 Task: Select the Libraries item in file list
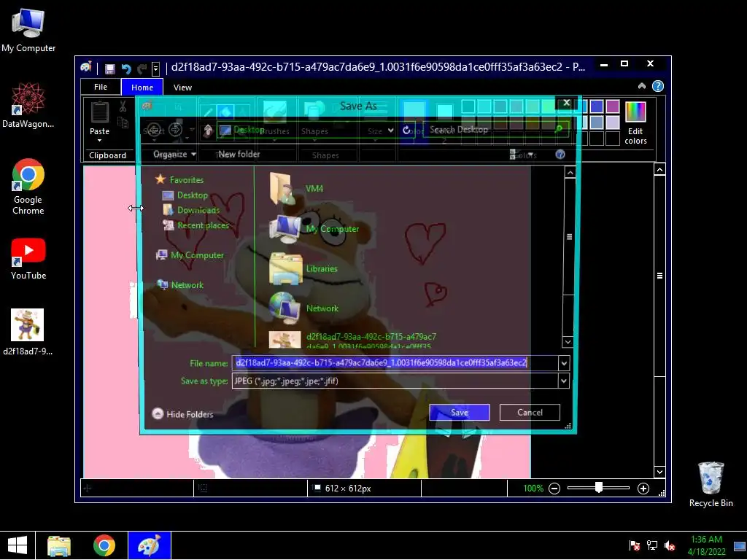(x=303, y=268)
